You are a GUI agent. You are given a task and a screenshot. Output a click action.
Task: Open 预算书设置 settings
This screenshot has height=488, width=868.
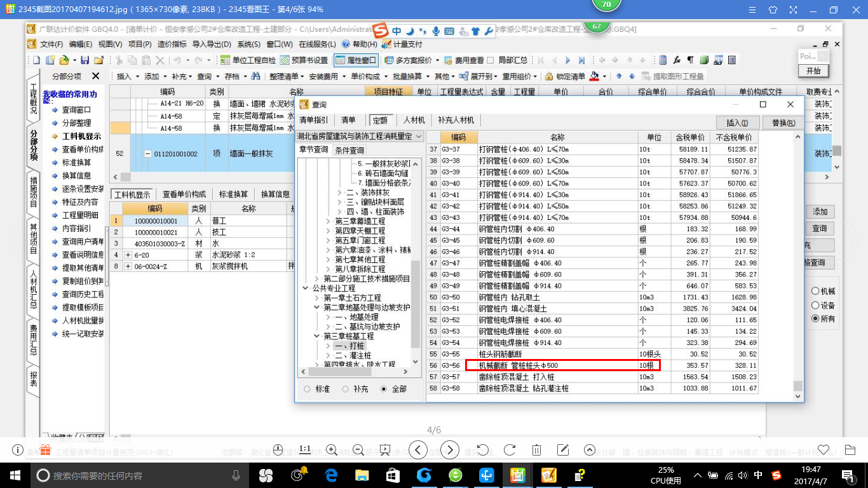[304, 60]
